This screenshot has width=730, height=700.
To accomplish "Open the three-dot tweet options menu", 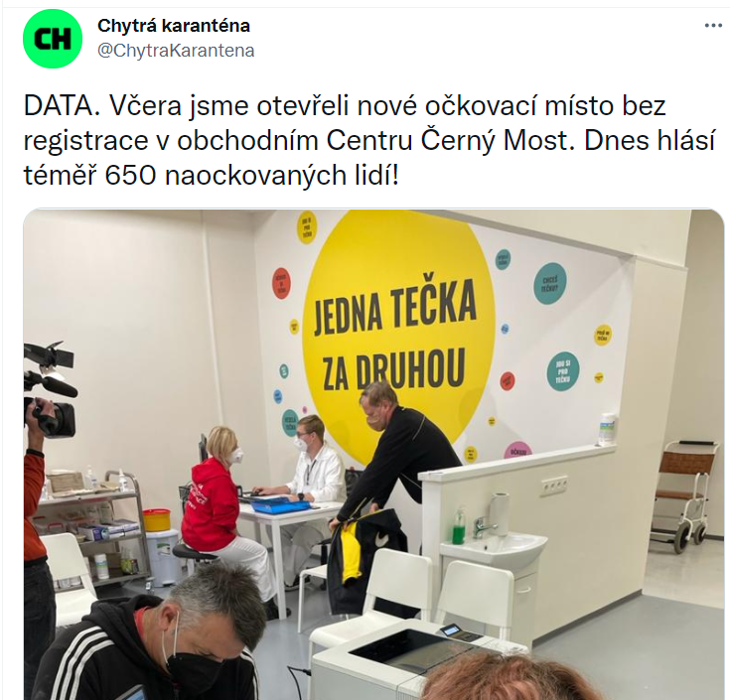I will [713, 26].
